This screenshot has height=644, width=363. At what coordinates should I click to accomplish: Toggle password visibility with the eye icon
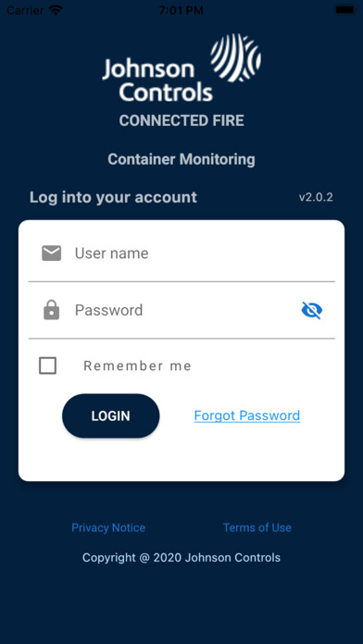pyautogui.click(x=312, y=311)
